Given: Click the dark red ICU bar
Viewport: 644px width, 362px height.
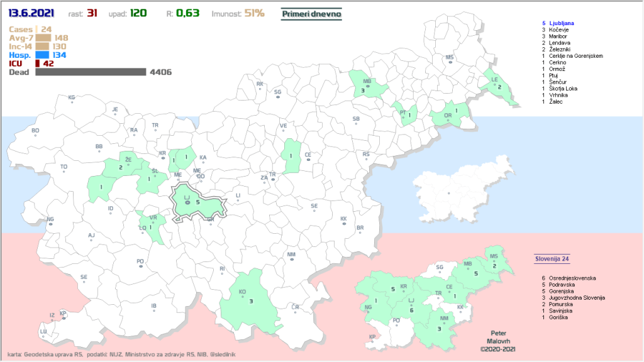Looking at the screenshot, I should (37, 63).
